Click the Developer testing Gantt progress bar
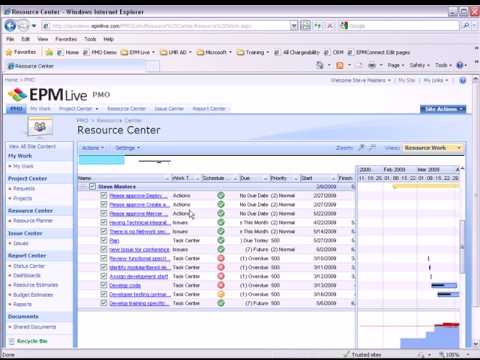Image resolution: width=480 pixels, height=360 pixels. [448, 294]
